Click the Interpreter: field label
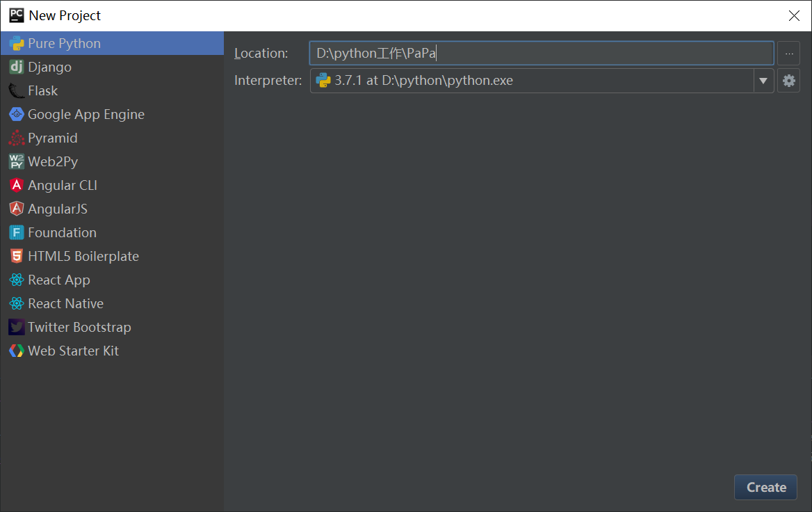This screenshot has width=812, height=512. pos(268,80)
